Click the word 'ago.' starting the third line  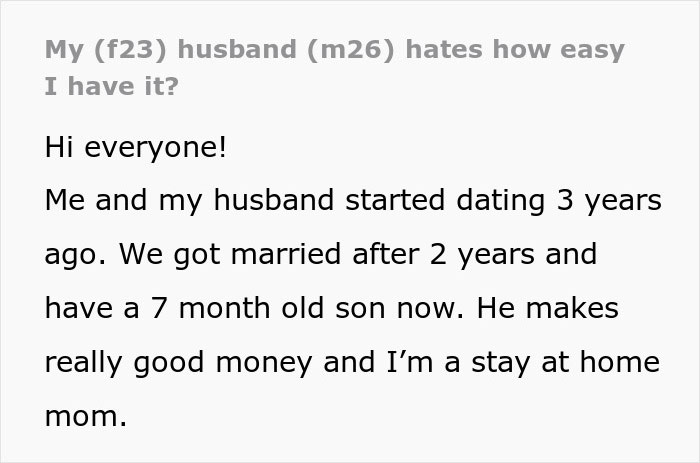pyautogui.click(x=76, y=256)
